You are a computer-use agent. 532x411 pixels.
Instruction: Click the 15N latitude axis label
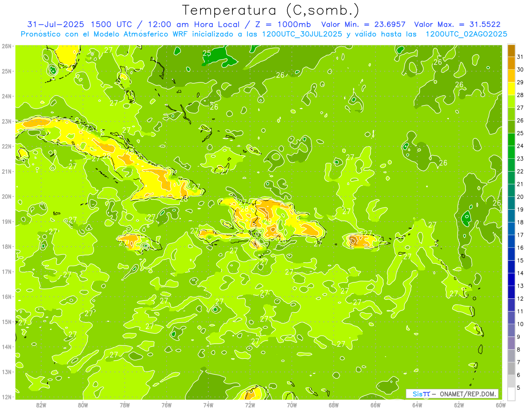pyautogui.click(x=6, y=321)
